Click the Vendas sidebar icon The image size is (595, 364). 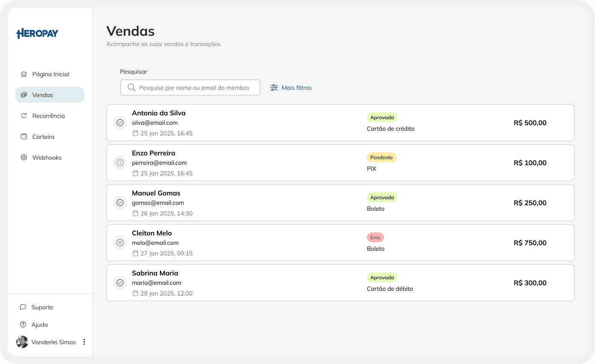(x=24, y=95)
